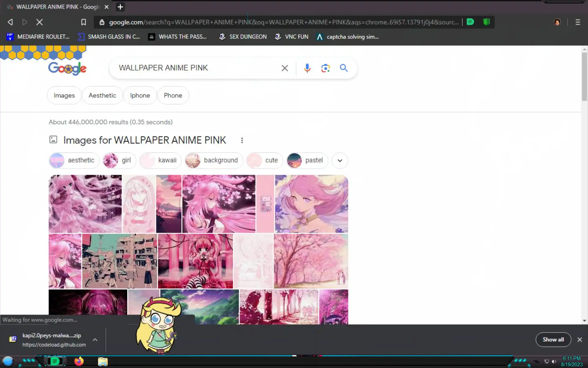Open three-dot options beside Images heading

(242, 140)
